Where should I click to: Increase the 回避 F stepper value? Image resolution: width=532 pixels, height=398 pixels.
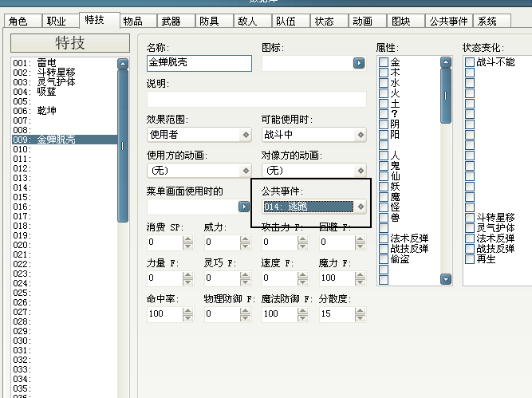click(360, 238)
